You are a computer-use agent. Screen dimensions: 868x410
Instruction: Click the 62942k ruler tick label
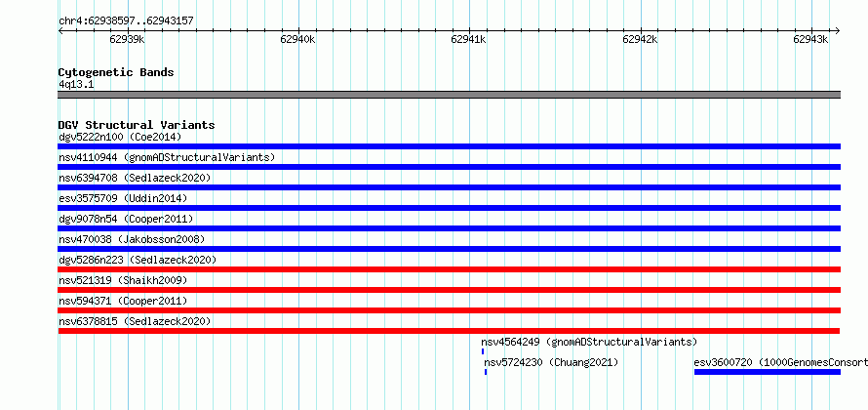(640, 39)
